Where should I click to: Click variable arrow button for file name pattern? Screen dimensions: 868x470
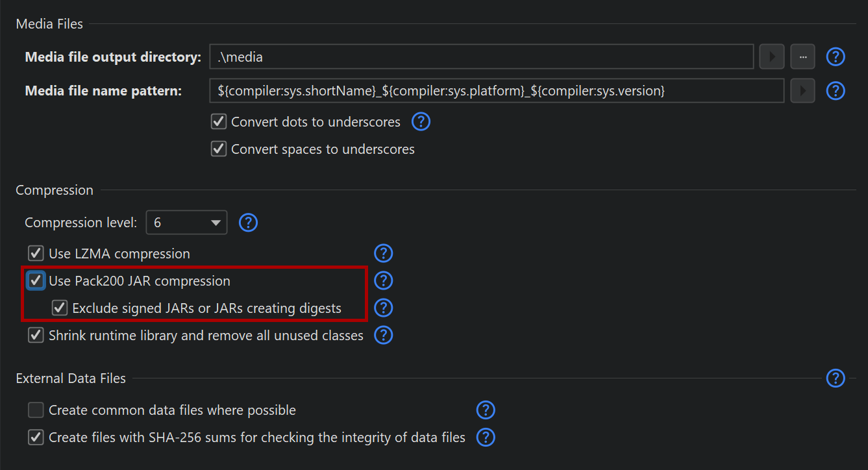[x=802, y=91]
